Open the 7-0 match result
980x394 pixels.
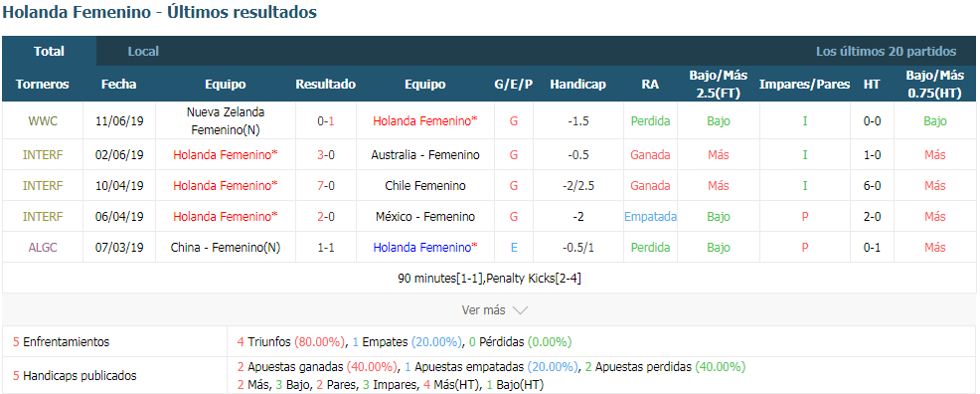pos(326,186)
